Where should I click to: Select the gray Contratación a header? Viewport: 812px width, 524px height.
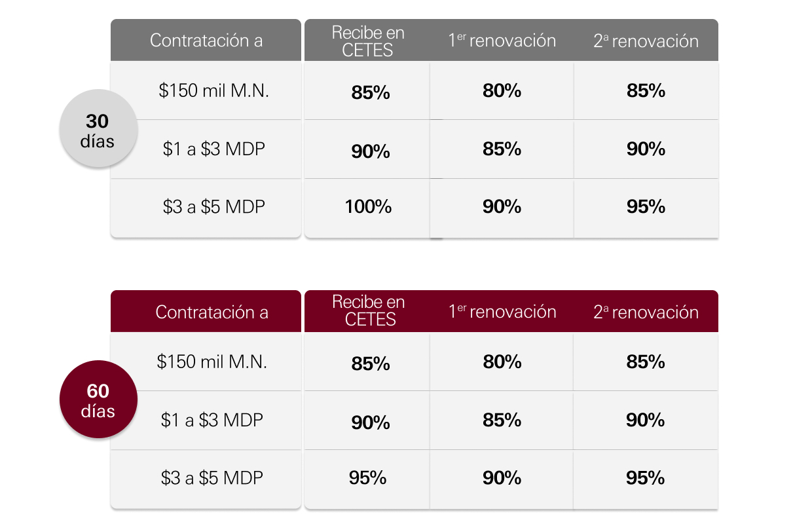[x=206, y=41]
